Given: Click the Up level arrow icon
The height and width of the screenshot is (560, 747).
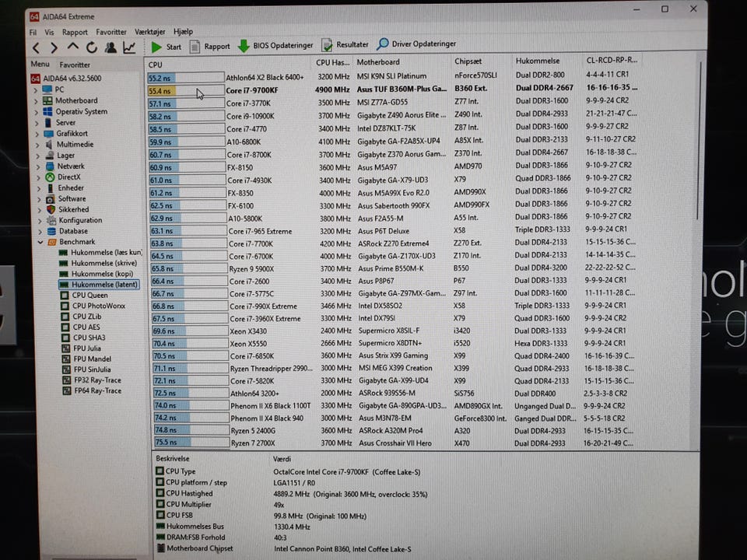Looking at the screenshot, I should [x=72, y=47].
